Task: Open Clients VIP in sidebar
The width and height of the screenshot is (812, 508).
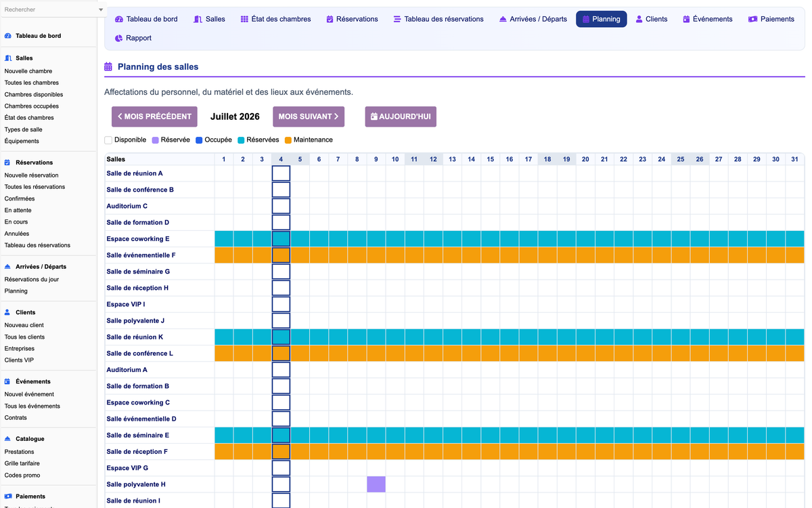Action: pyautogui.click(x=19, y=360)
